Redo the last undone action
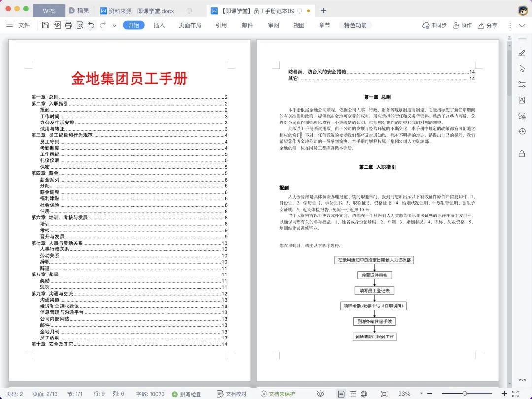532x399 pixels. (x=103, y=25)
